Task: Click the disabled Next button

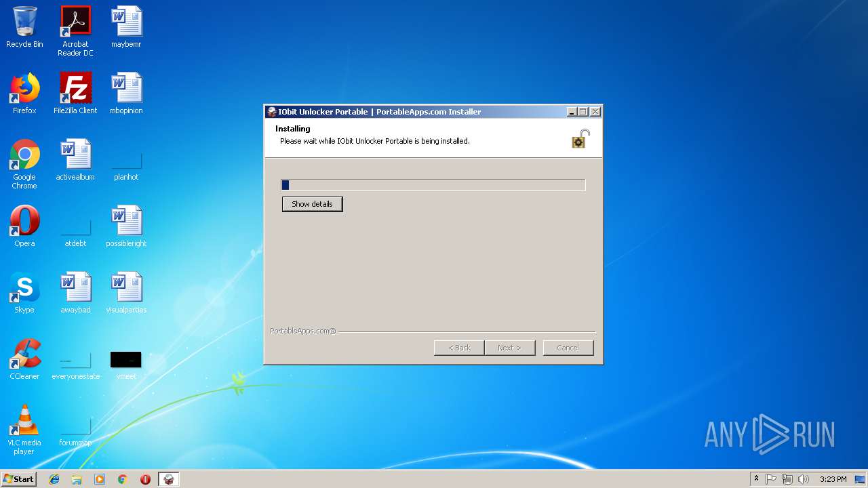Action: 509,348
